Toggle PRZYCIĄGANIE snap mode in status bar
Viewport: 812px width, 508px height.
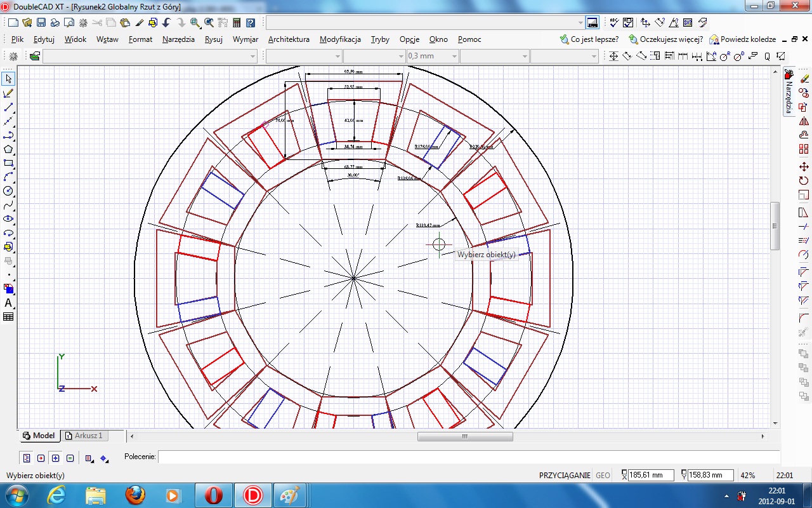click(564, 475)
